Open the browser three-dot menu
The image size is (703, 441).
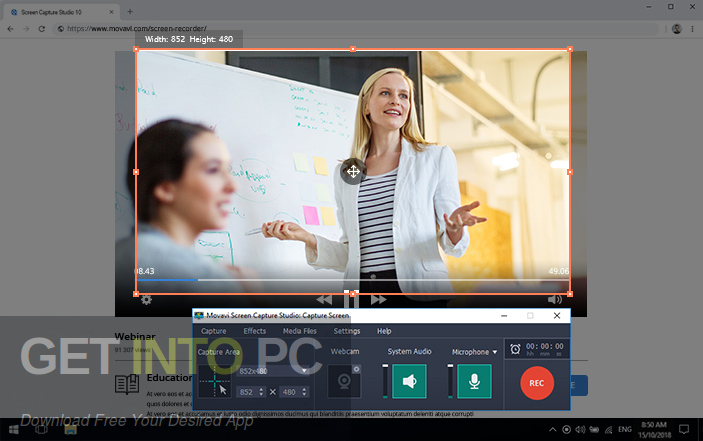[x=693, y=29]
